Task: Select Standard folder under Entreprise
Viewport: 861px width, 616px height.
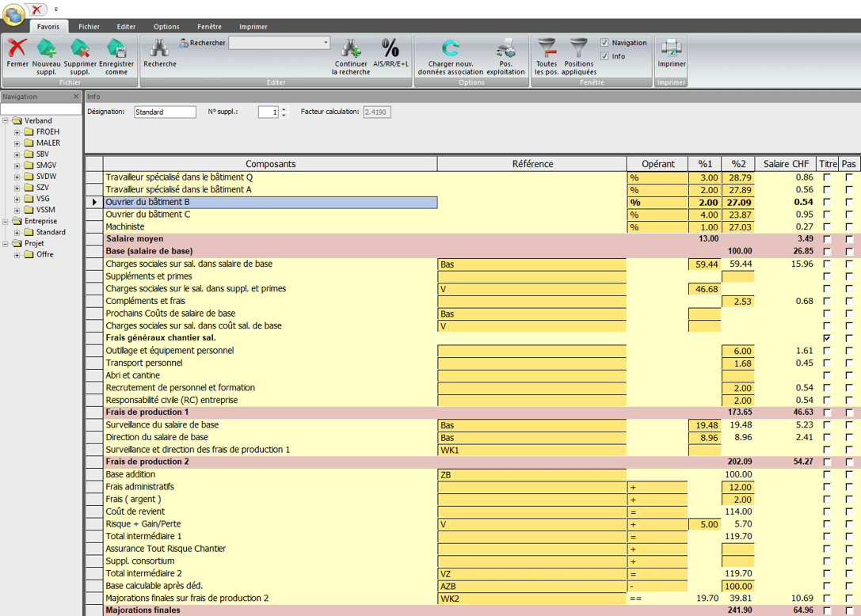Action: point(51,232)
